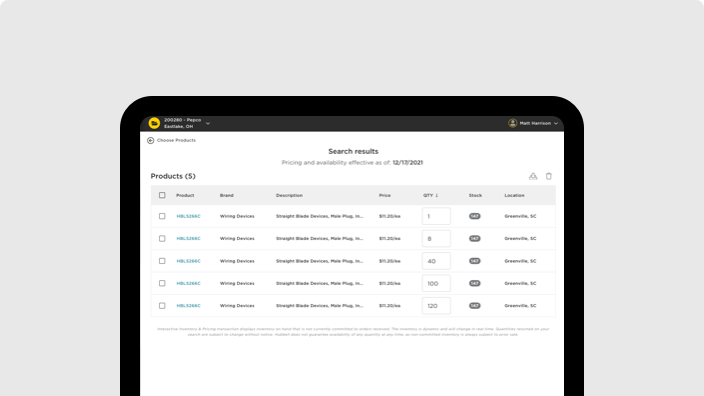
Task: Click Greenville, SC in quantity 8 row
Action: 520,238
